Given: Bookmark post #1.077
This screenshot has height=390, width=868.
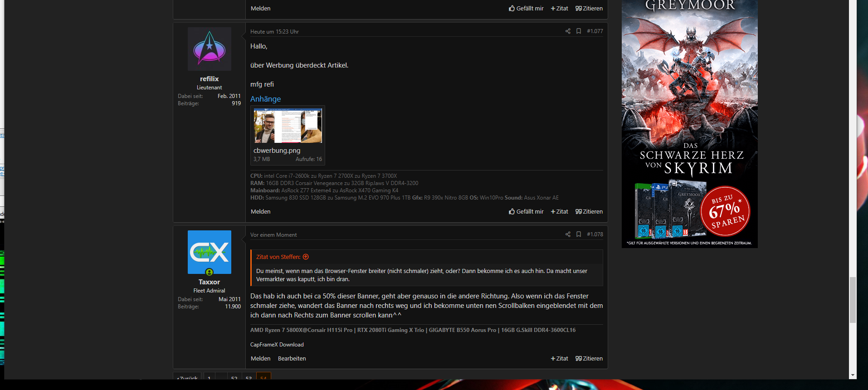Looking at the screenshot, I should click(x=579, y=31).
